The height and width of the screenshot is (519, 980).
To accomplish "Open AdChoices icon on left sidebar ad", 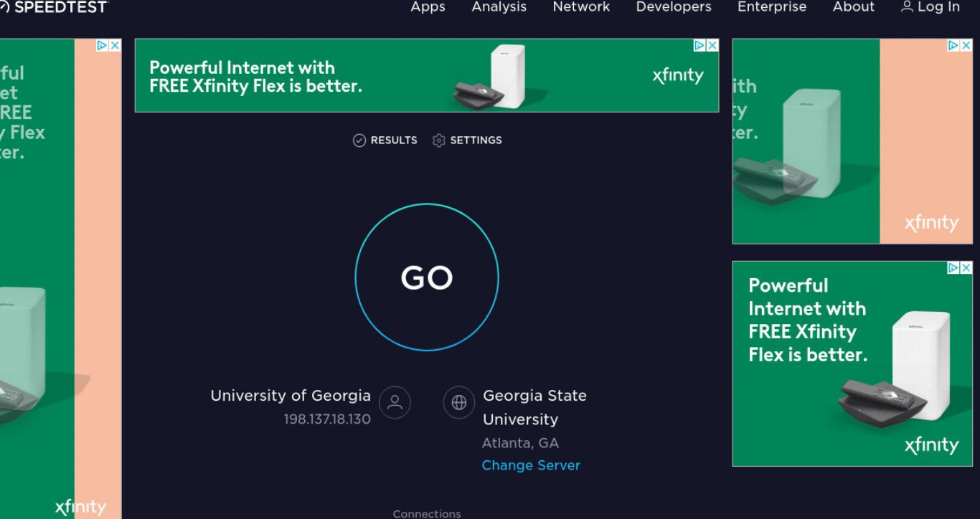I will coord(103,45).
